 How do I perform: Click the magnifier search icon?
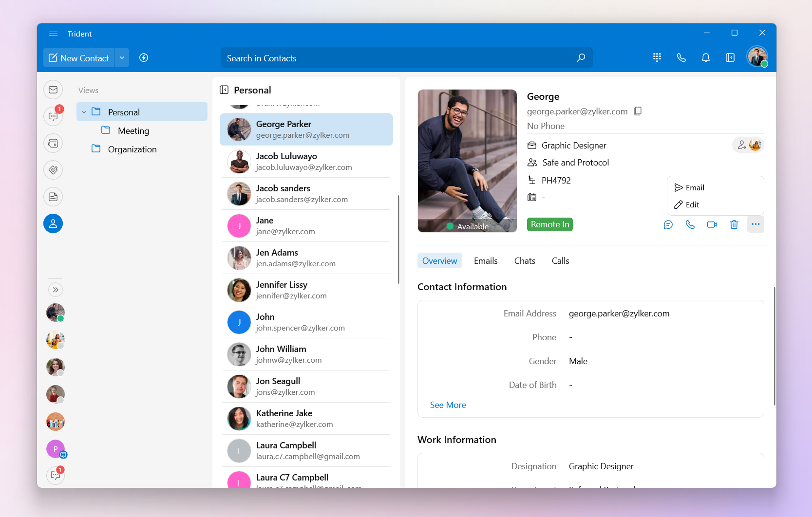(581, 58)
